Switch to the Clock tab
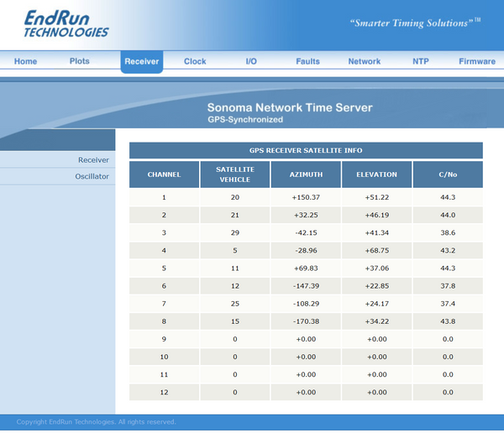This screenshot has height=438, width=504. tap(195, 61)
